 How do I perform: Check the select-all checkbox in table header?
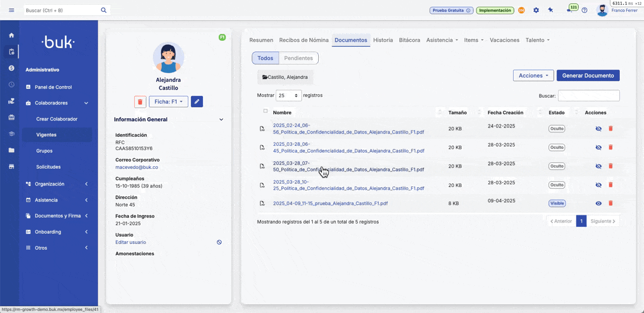coord(265,111)
